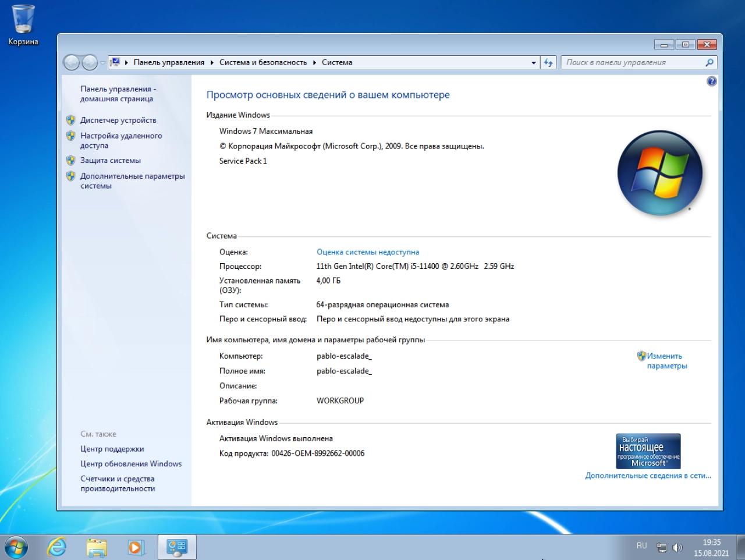Open 'Диспетчер устройств' link
The image size is (745, 560).
point(118,120)
